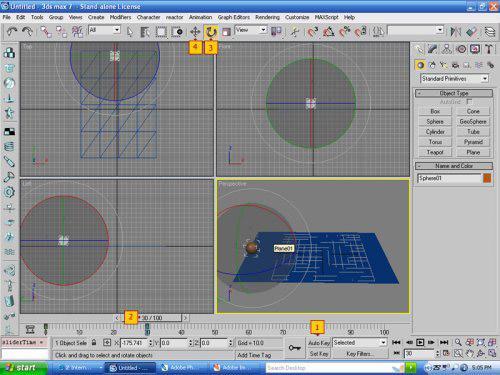This screenshot has height=375, width=500.
Task: Open the selection filter All dropdown
Action: (104, 30)
